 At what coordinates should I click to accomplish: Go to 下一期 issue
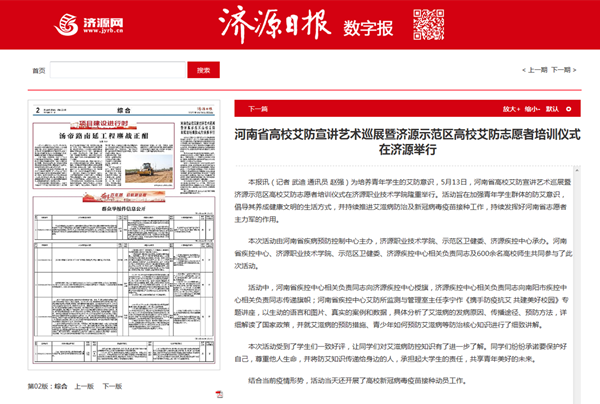click(564, 70)
